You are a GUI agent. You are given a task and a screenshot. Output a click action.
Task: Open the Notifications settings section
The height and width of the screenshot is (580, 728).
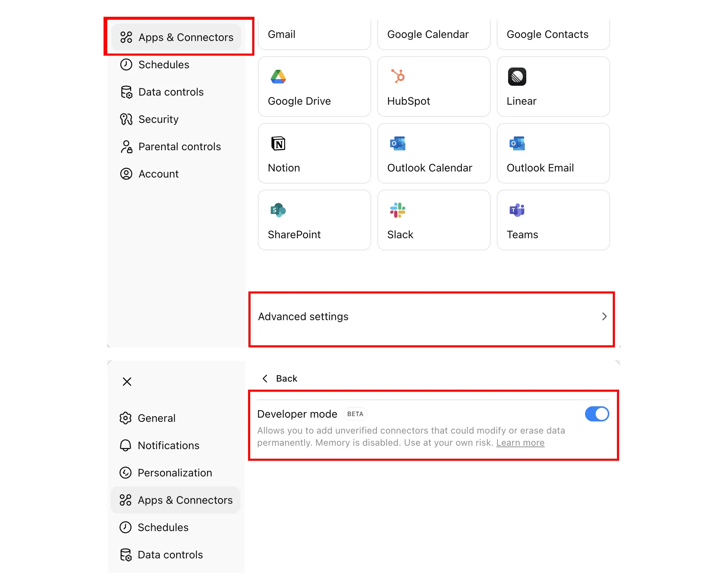(x=168, y=445)
